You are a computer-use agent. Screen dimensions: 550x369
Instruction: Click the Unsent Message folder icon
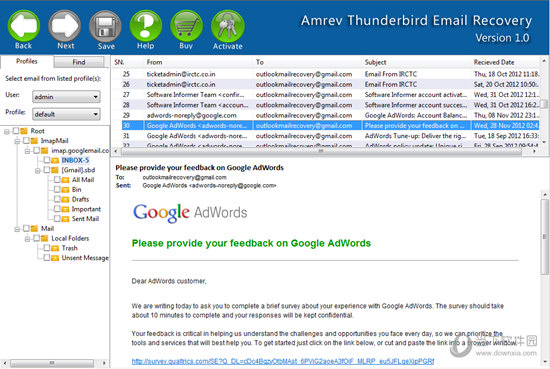pyautogui.click(x=55, y=258)
